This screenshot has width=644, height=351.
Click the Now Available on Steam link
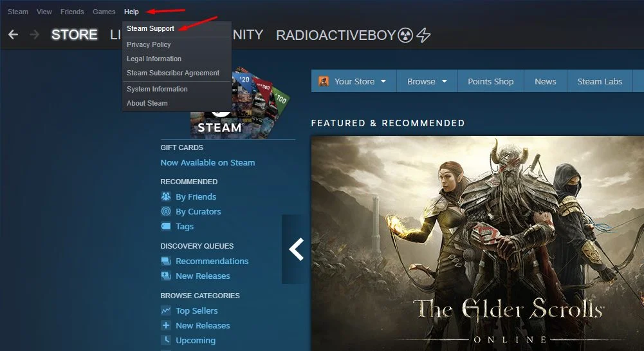point(208,163)
